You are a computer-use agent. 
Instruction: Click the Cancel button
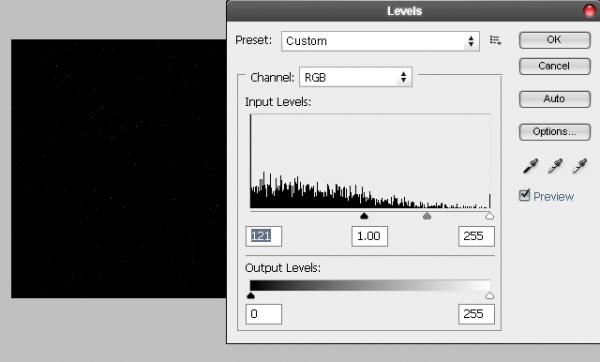(554, 66)
